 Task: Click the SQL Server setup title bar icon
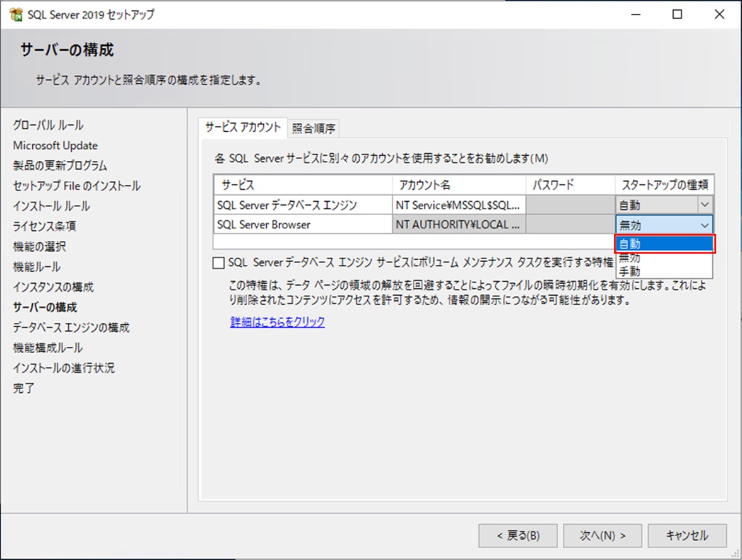(16, 15)
